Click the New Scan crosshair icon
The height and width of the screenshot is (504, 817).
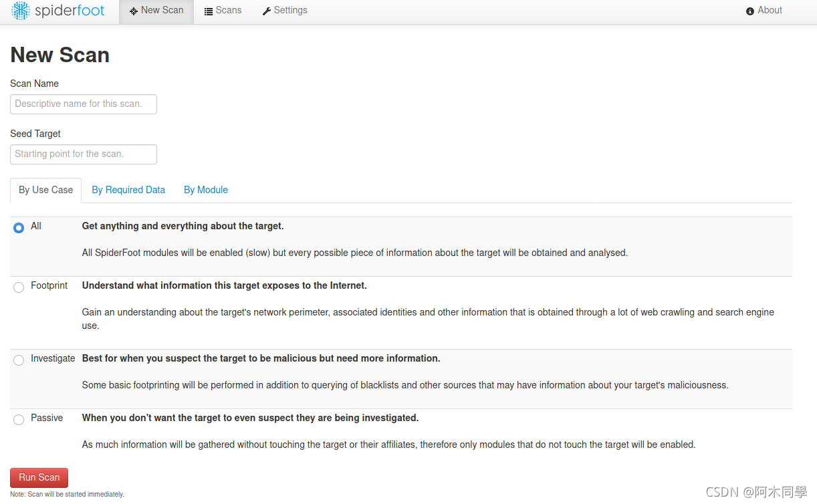pos(134,11)
